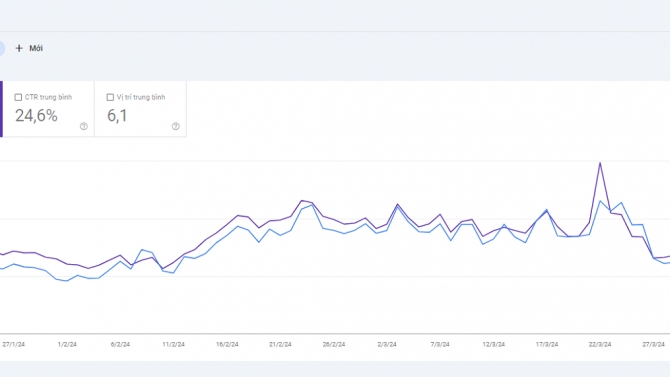Click the 16/2/24 axis date label
This screenshot has width=670, height=377.
[x=227, y=345]
